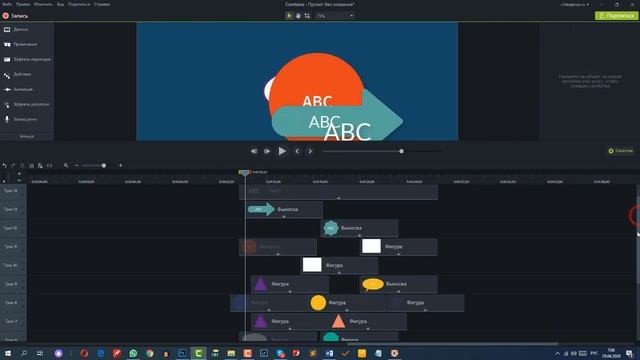Open Chrome from the taskbar
This screenshot has height=360, width=640.
[150, 353]
